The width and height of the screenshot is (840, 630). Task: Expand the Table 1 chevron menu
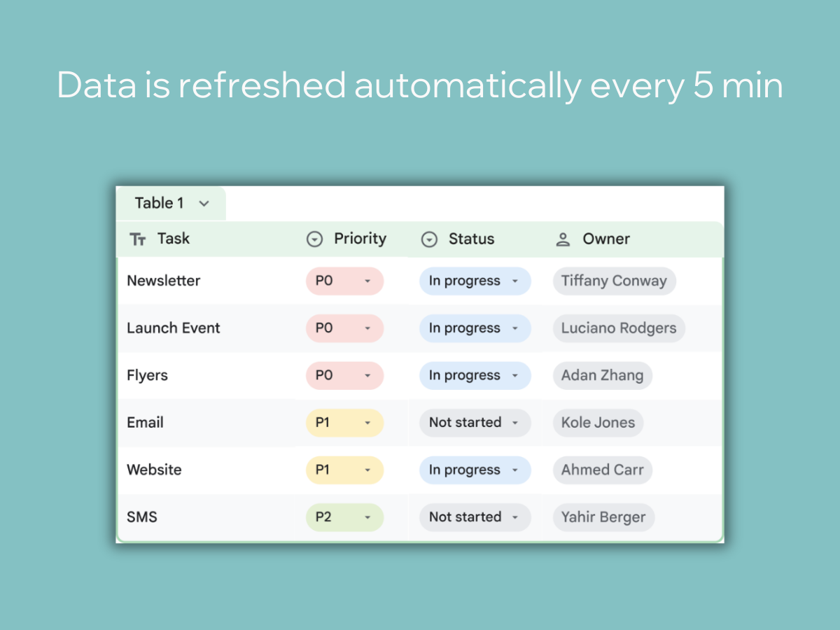click(204, 204)
